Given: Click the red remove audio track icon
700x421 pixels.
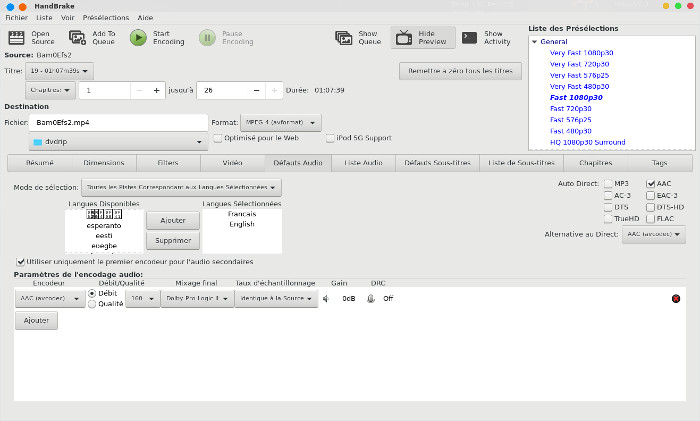Looking at the screenshot, I should (676, 298).
